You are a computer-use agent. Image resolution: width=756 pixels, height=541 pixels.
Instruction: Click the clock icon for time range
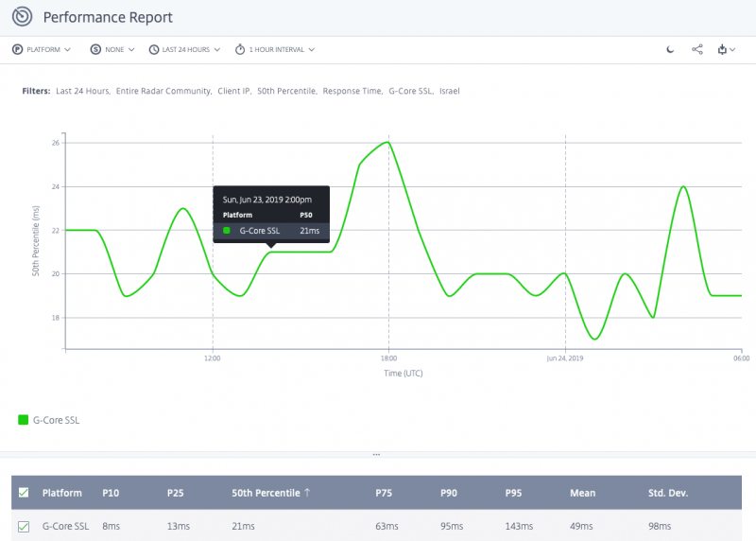(153, 49)
